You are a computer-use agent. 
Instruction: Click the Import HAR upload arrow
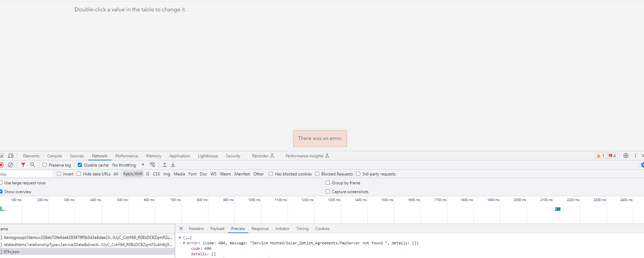(x=165, y=165)
